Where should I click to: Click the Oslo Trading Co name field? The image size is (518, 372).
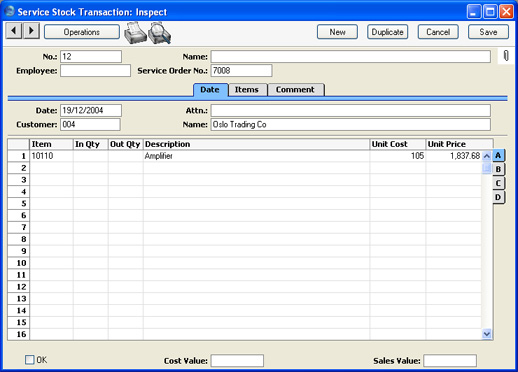pyautogui.click(x=351, y=125)
